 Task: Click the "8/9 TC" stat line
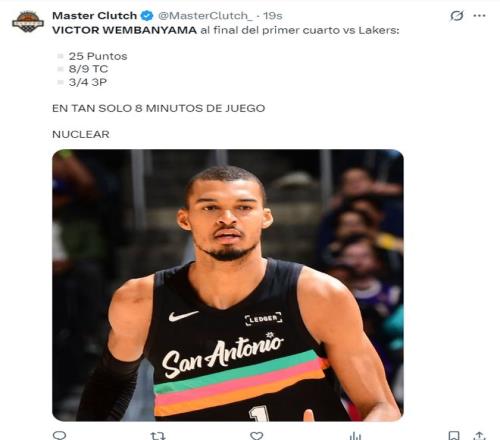(x=88, y=69)
